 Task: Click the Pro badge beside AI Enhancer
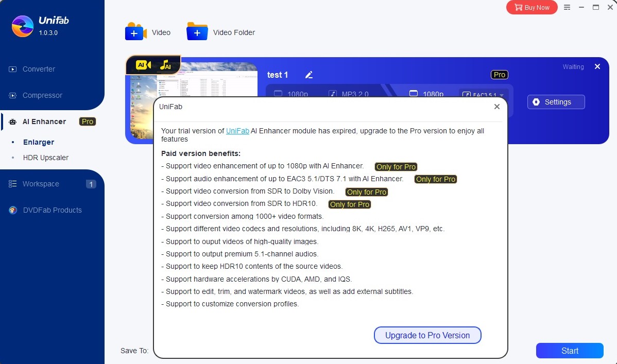(x=88, y=122)
